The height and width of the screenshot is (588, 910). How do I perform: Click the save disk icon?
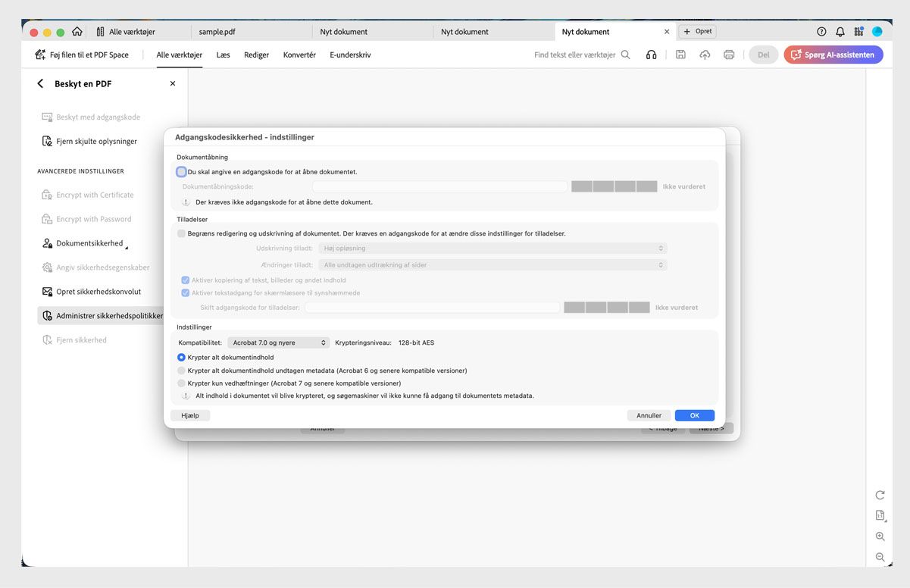click(680, 55)
